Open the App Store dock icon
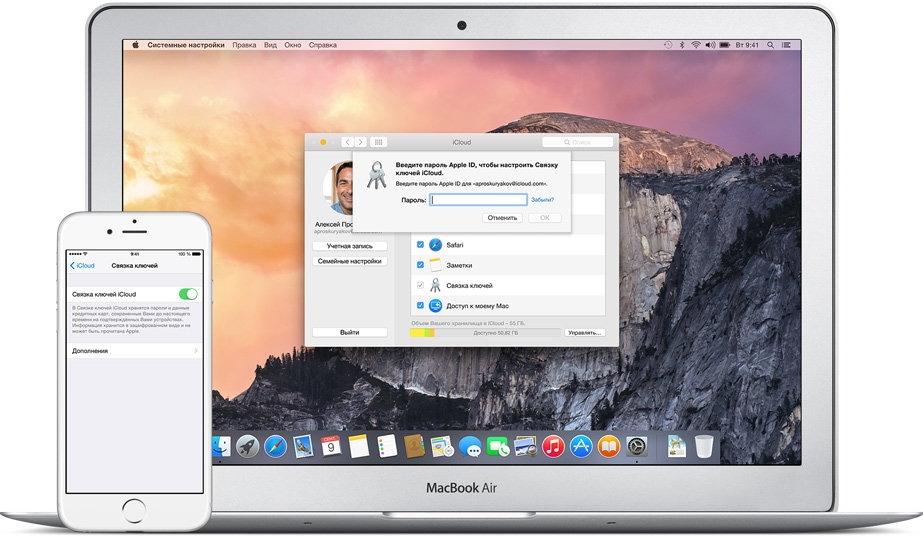This screenshot has height=556, width=923. (581, 446)
